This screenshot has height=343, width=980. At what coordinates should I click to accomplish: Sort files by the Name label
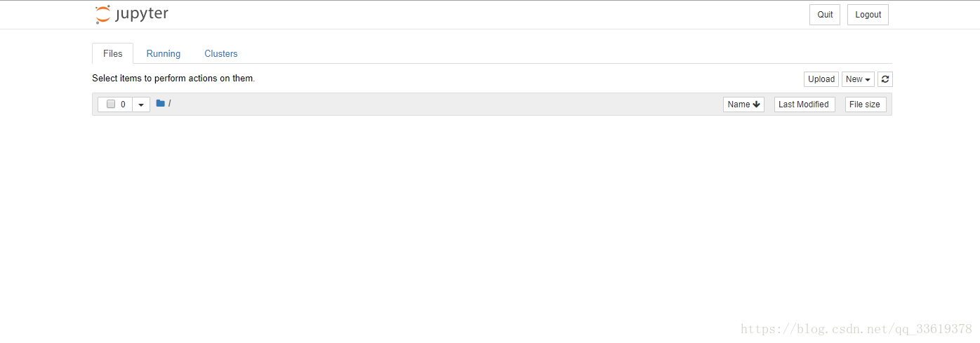point(739,105)
